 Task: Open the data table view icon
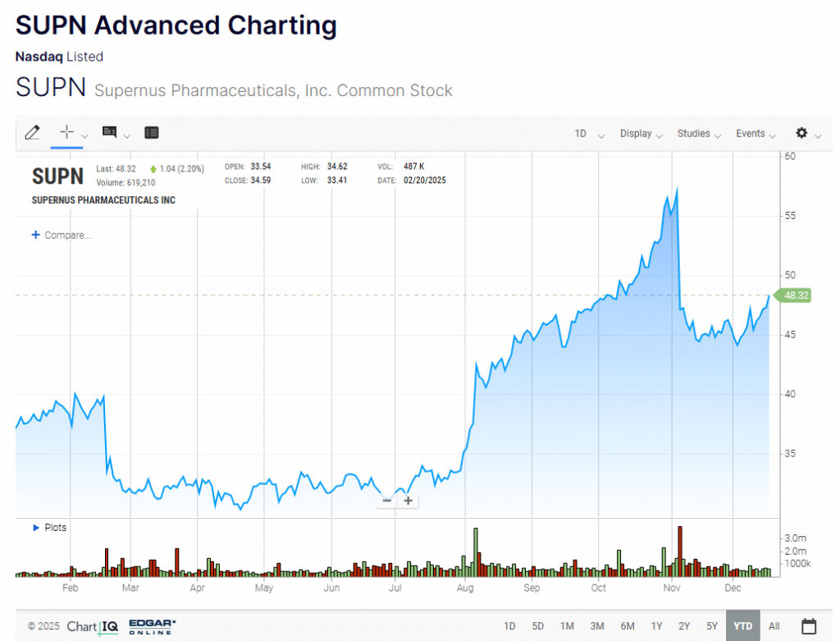151,133
